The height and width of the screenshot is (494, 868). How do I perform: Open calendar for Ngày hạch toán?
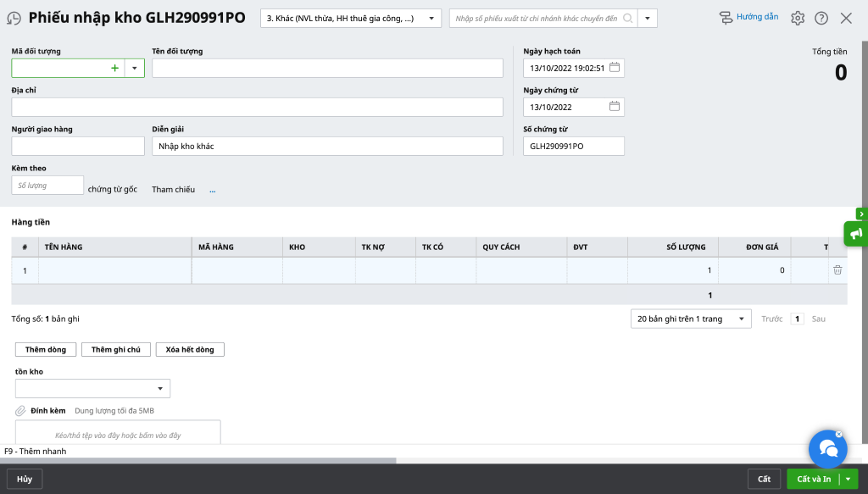615,68
